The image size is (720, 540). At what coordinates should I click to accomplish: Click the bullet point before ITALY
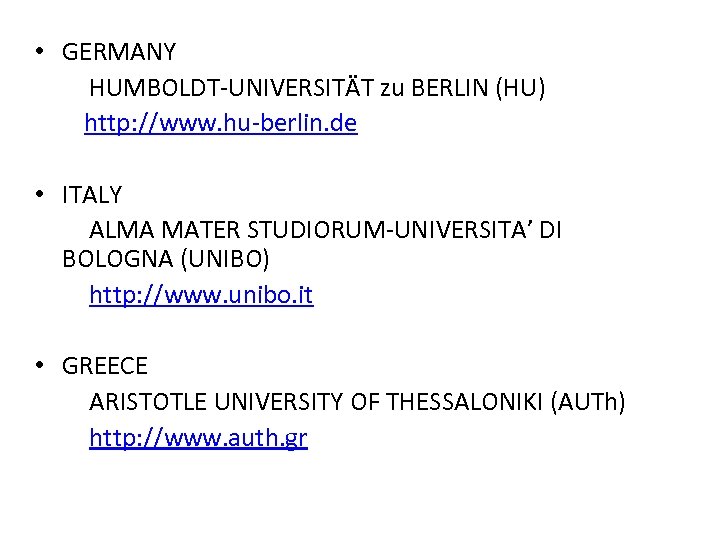[x=37, y=194]
